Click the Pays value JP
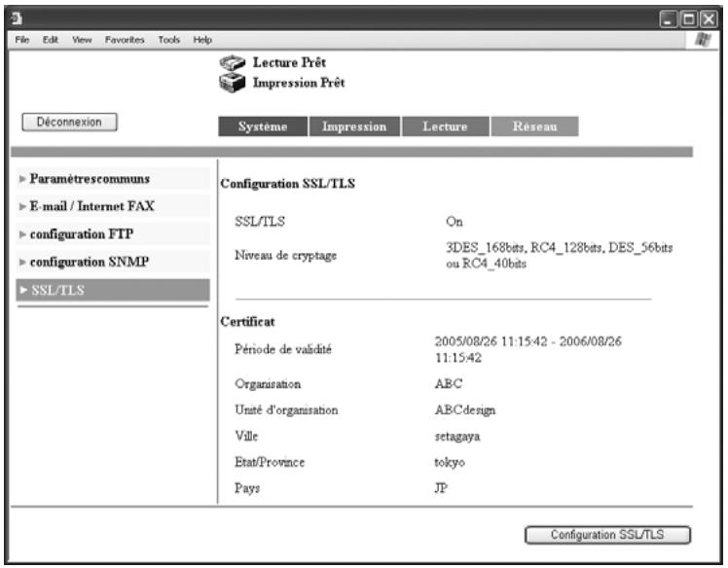Image resolution: width=728 pixels, height=568 pixels. pyautogui.click(x=441, y=488)
